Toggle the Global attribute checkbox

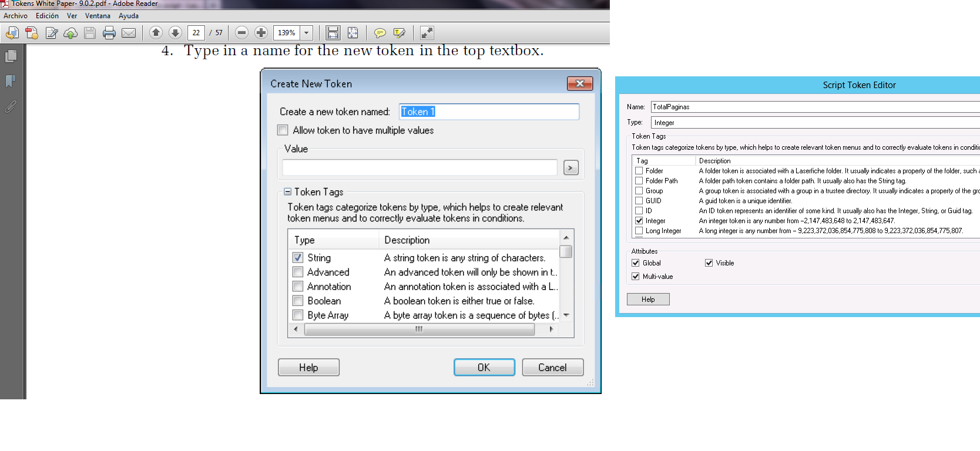635,263
